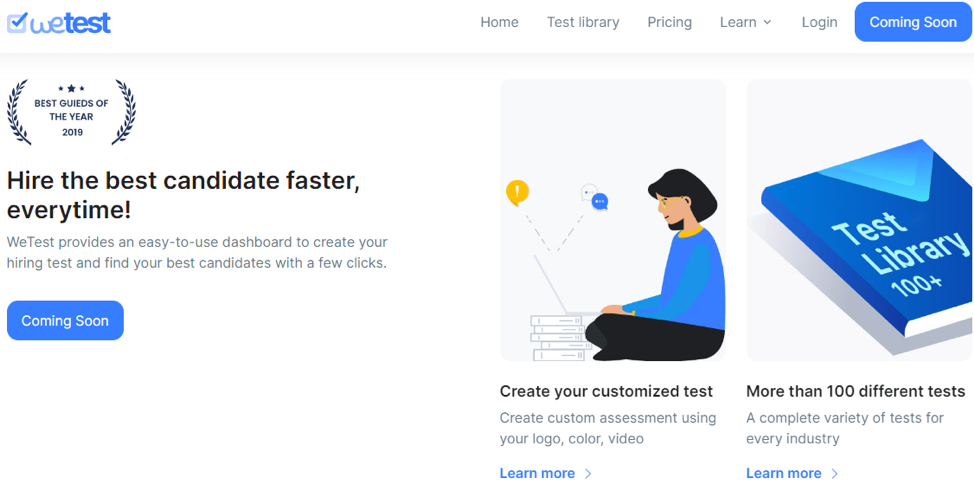This screenshot has width=974, height=483.
Task: Click the 'More than 100 different tests' heading
Action: click(855, 391)
